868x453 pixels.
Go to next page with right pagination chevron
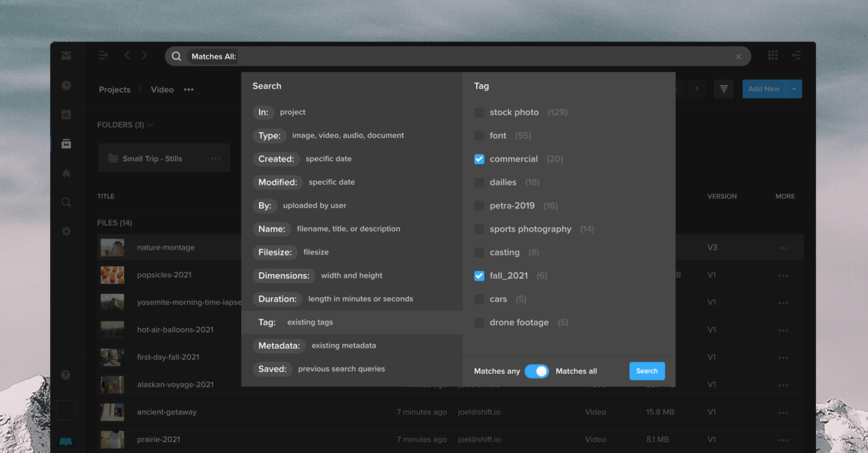point(697,89)
